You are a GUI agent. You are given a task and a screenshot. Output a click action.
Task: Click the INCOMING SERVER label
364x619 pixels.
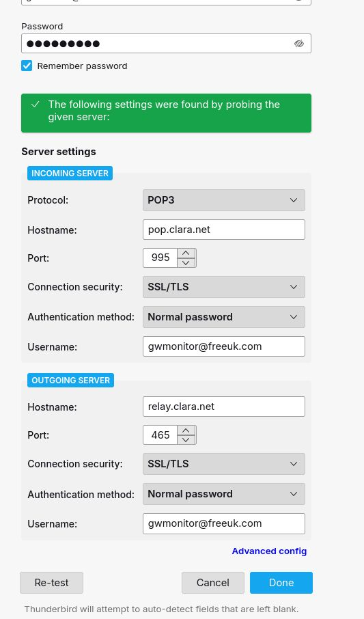(x=70, y=174)
